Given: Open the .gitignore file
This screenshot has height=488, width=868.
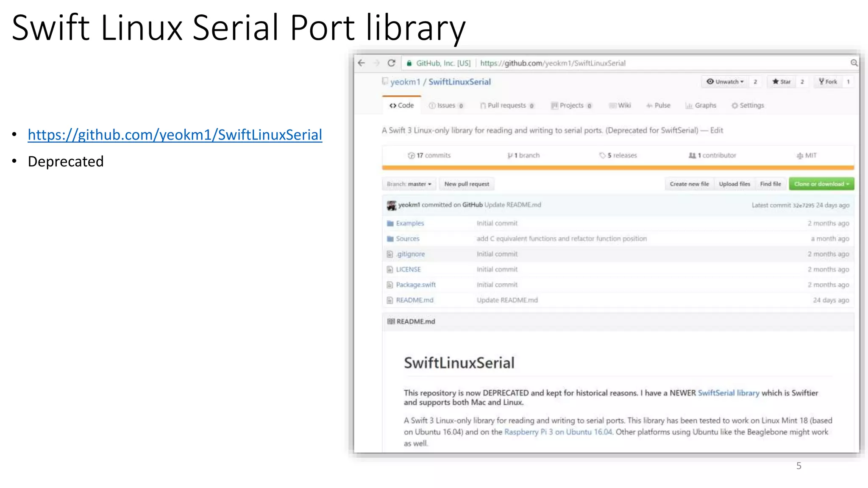Looking at the screenshot, I should click(x=410, y=254).
